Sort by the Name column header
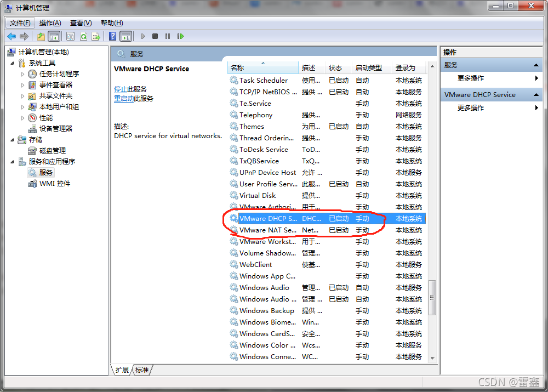Screen dimensions: 548x392 (263, 68)
